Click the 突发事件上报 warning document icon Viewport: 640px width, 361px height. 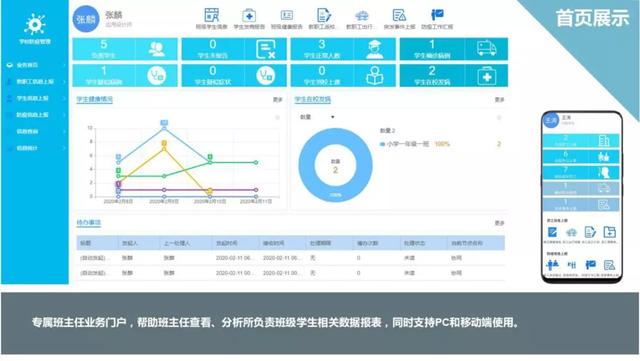tap(399, 16)
